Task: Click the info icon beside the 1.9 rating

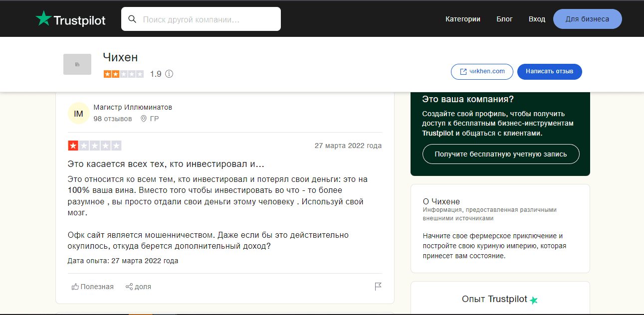Action: point(169,73)
